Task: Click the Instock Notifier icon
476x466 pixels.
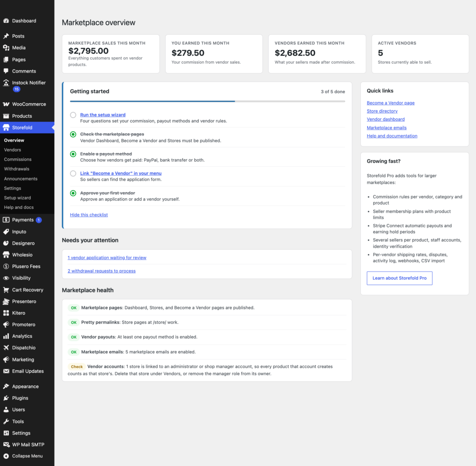Action: [6, 83]
